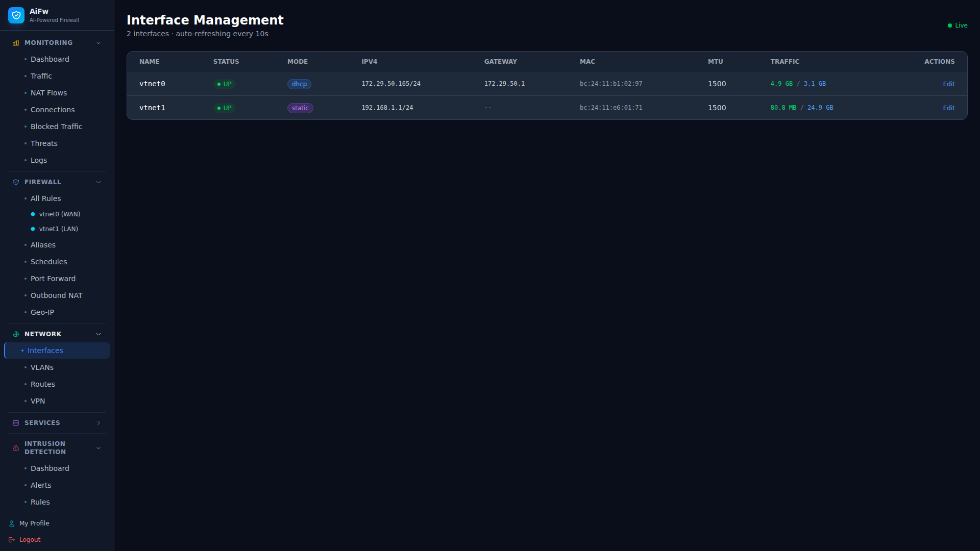Open the Connections page

click(57, 110)
